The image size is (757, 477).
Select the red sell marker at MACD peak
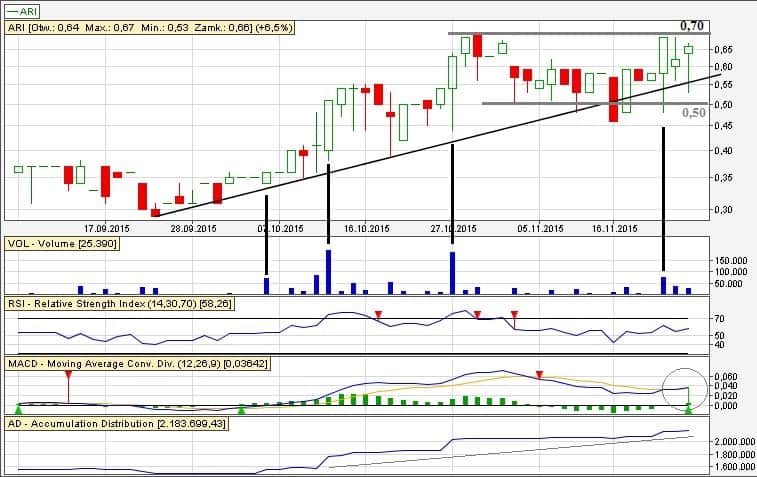click(540, 375)
